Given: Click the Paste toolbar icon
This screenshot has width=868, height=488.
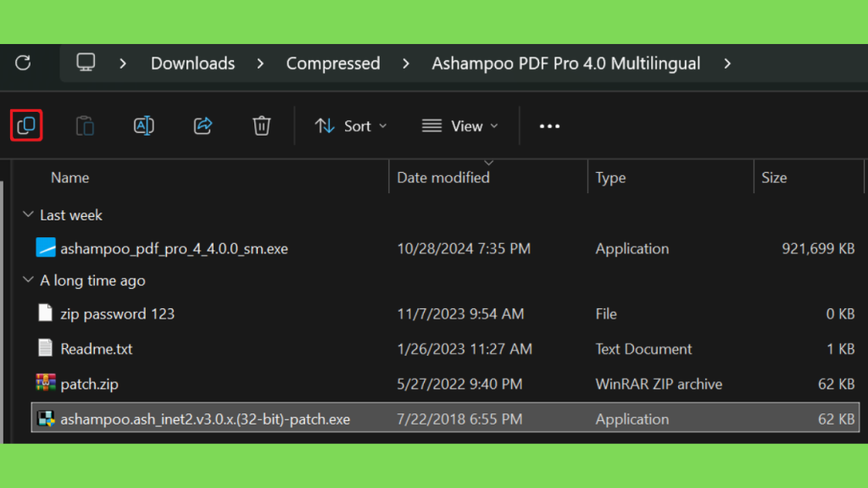Looking at the screenshot, I should click(x=85, y=125).
